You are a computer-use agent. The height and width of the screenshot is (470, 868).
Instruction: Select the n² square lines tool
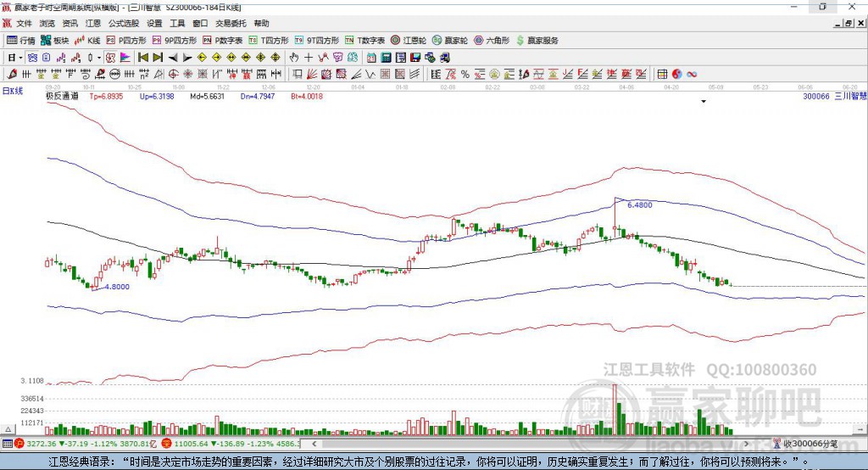[144, 75]
